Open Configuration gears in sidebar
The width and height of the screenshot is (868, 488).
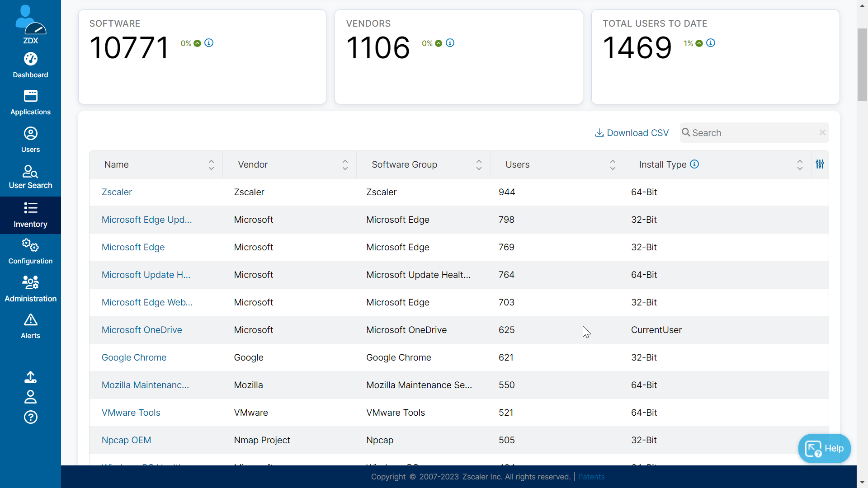click(30, 252)
